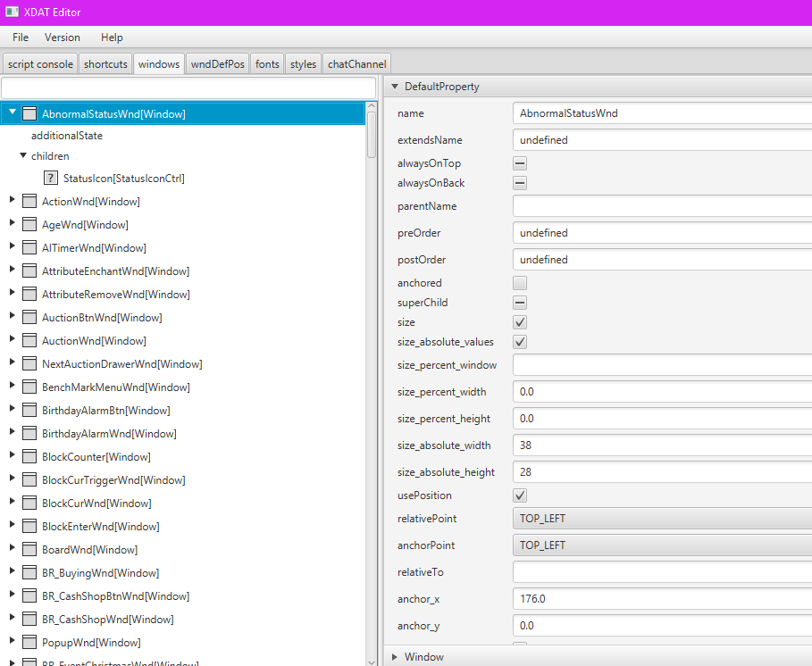Switch to the shortcuts tab

pyautogui.click(x=105, y=63)
